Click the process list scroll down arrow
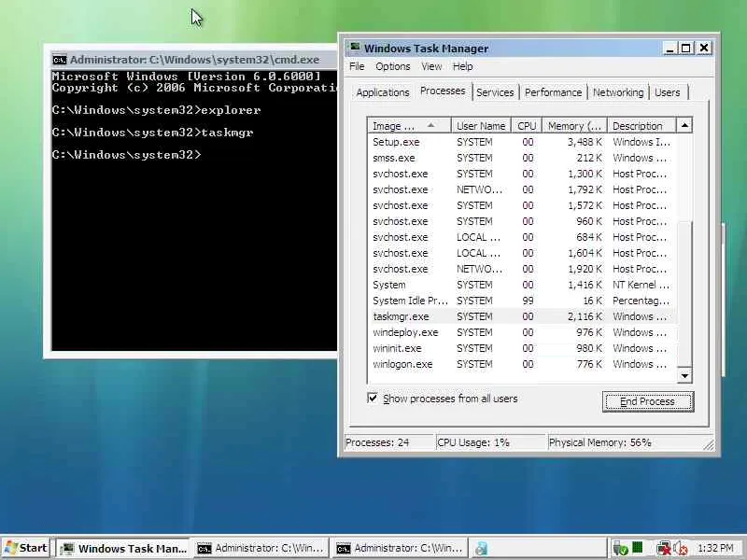 point(684,375)
